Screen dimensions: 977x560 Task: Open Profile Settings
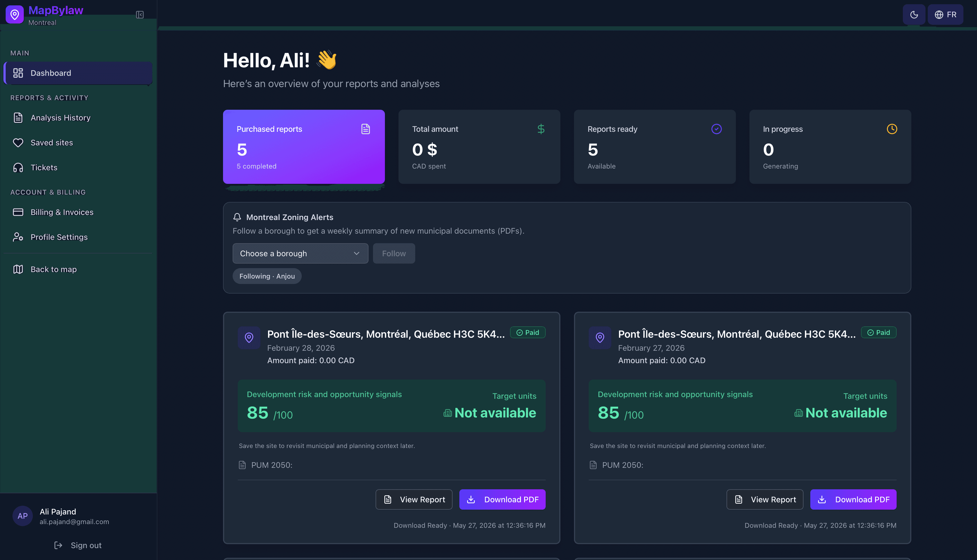(x=78, y=237)
